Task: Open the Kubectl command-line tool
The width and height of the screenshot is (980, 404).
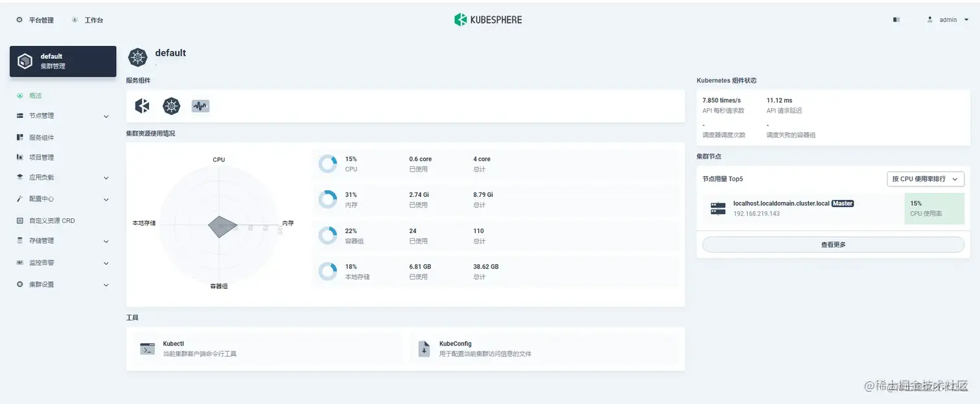Action: [x=267, y=348]
